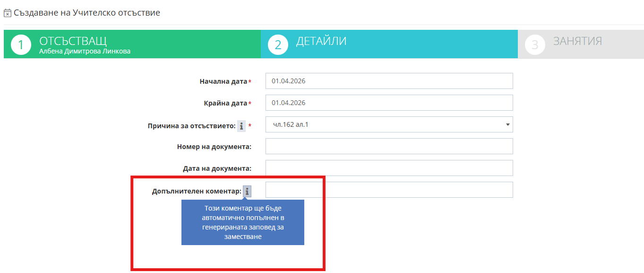
Task: Click the calendar icon beside the page title
Action: [8, 13]
